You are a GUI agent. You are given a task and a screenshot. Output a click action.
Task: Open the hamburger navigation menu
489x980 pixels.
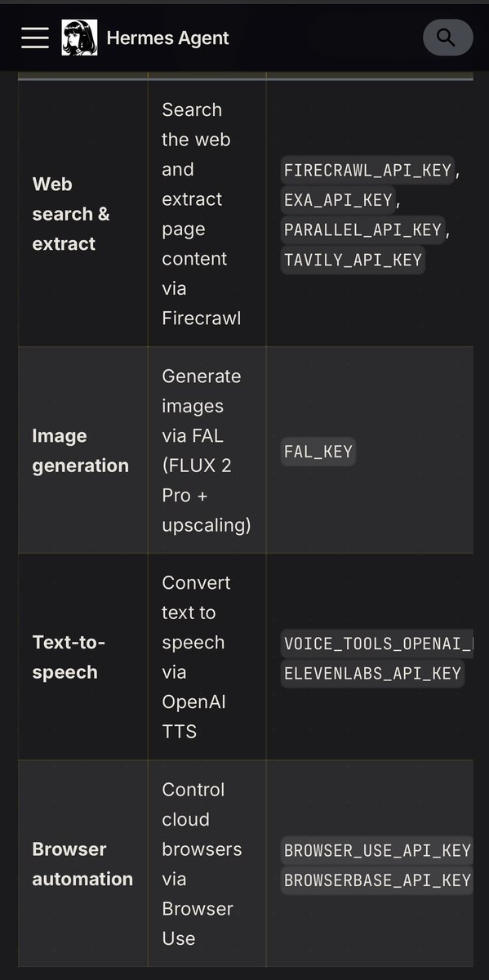34,38
